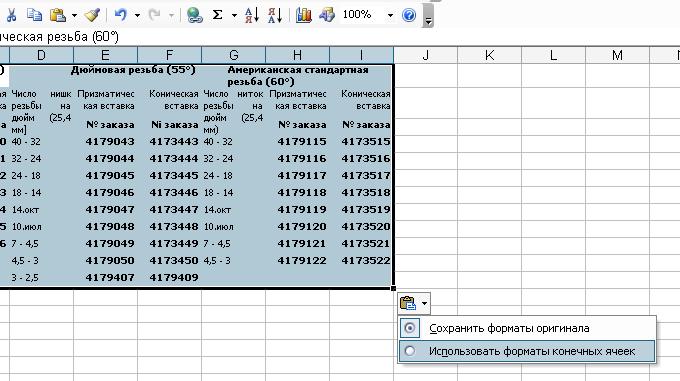Open the Chart Wizard icon
680x381 pixels.
(304, 15)
